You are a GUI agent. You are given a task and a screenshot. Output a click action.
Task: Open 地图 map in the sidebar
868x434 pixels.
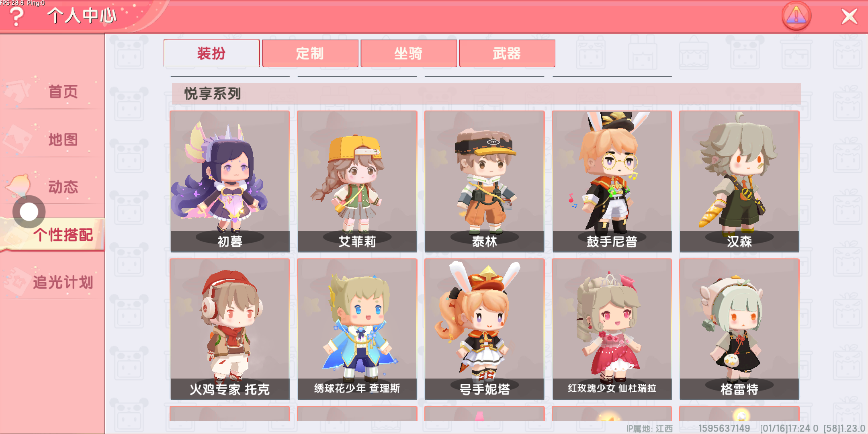click(x=52, y=139)
